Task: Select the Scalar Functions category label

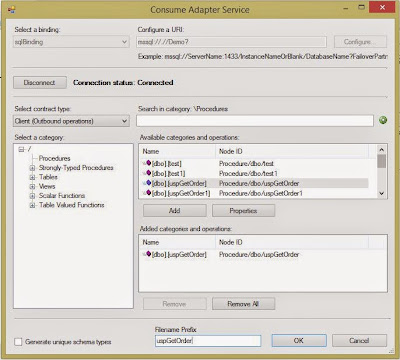Action: point(62,196)
